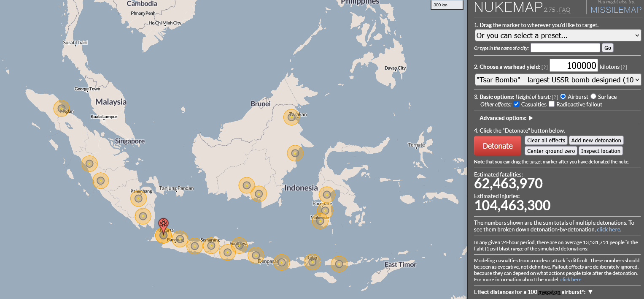The image size is (644, 299).
Task: Click the Surat Thani label on map
Action: [75, 42]
